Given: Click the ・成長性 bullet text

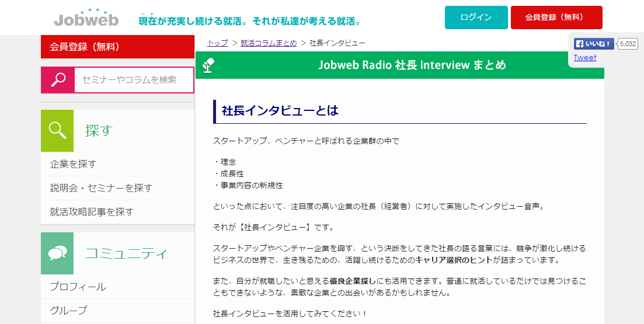Looking at the screenshot, I should coord(229,174).
